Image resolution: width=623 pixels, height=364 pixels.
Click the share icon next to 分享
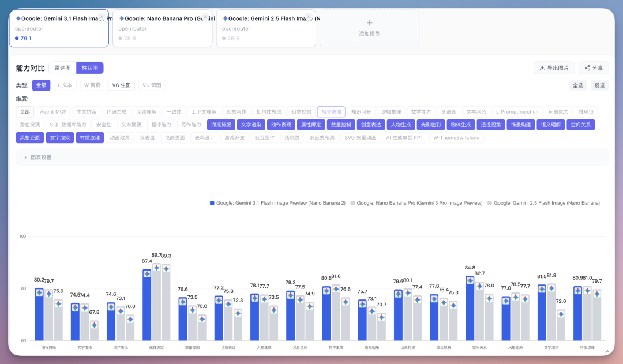click(x=587, y=68)
